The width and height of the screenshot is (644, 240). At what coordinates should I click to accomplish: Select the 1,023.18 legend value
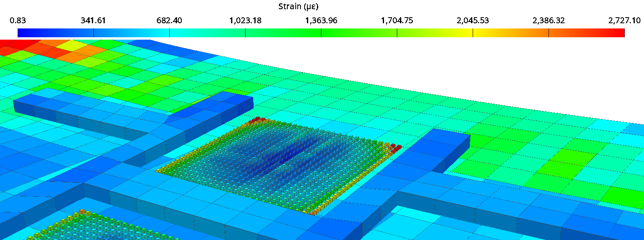245,20
